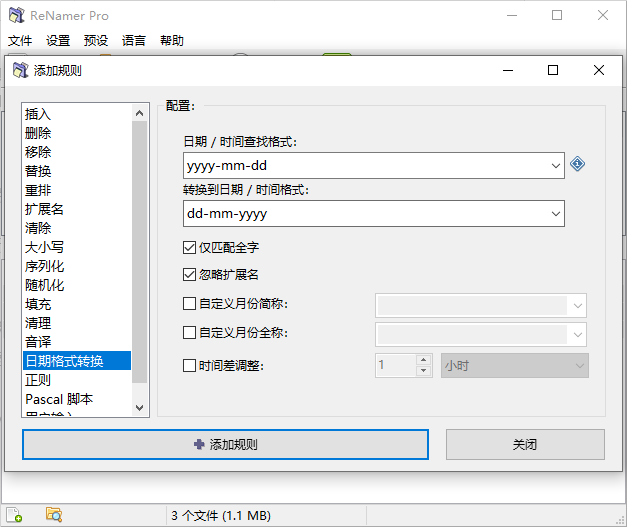Select the 清除 rule
Image resolution: width=627 pixels, height=527 pixels.
click(x=77, y=228)
